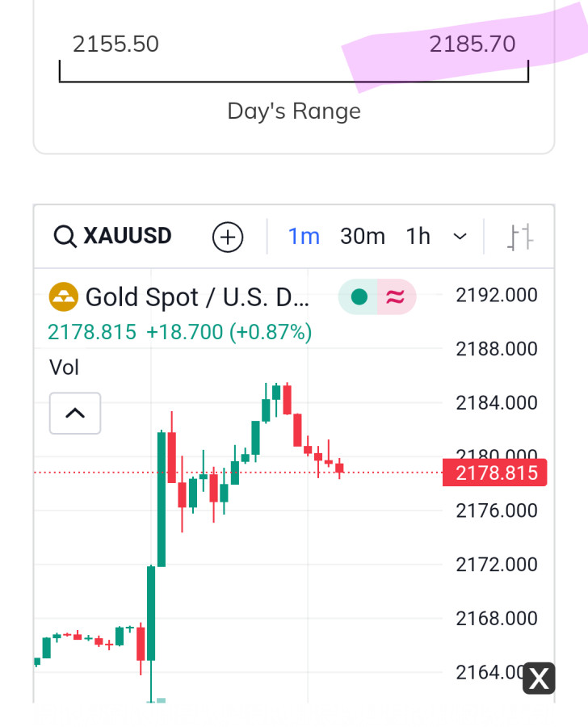
Task: Click the Vol indicator label
Action: tap(65, 368)
